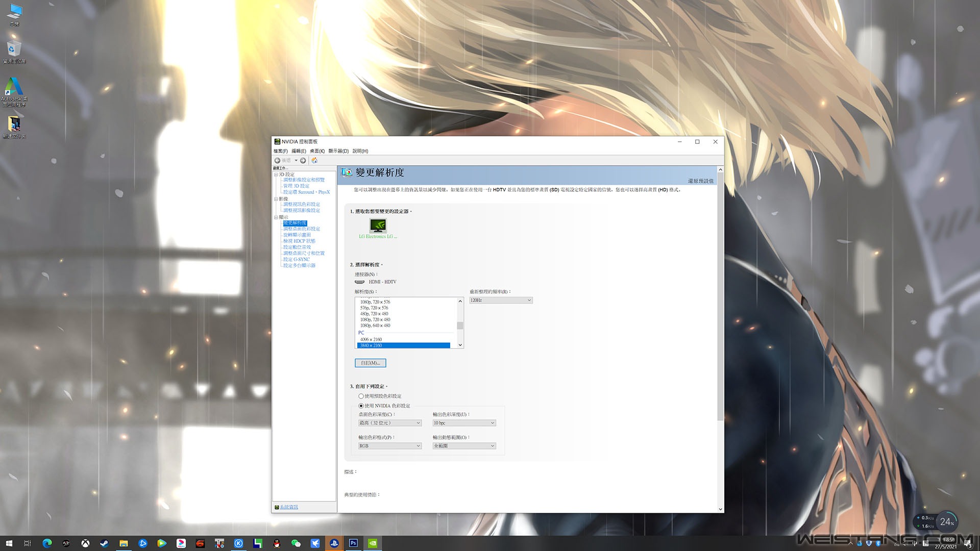Select resolution 480p, 720 × 480
The width and height of the screenshot is (980, 551).
click(x=374, y=314)
